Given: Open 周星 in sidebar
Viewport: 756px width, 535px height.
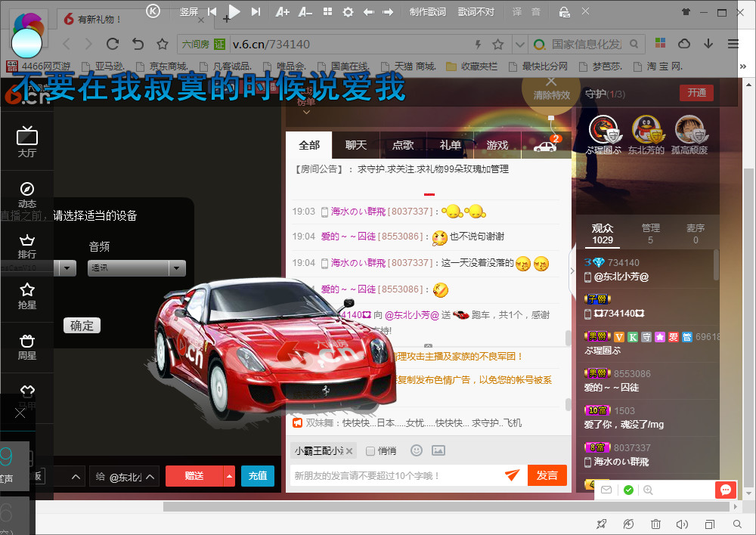Looking at the screenshot, I should pos(27,347).
